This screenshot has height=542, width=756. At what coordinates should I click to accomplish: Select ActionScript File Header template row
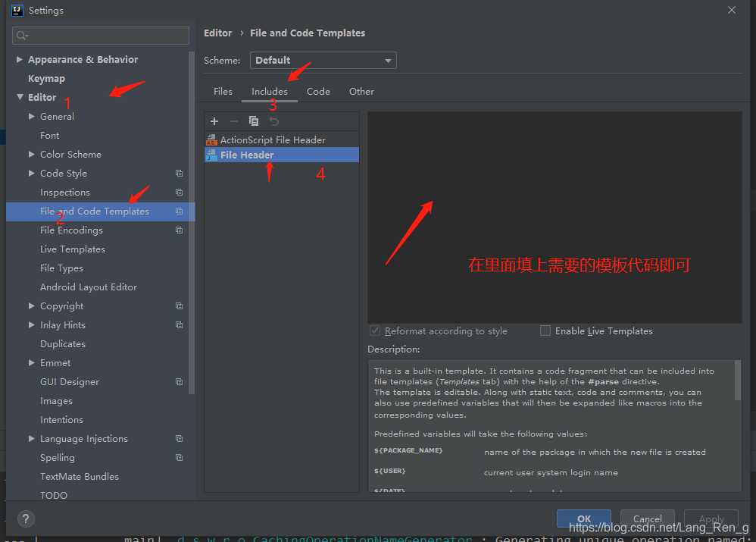tap(282, 140)
